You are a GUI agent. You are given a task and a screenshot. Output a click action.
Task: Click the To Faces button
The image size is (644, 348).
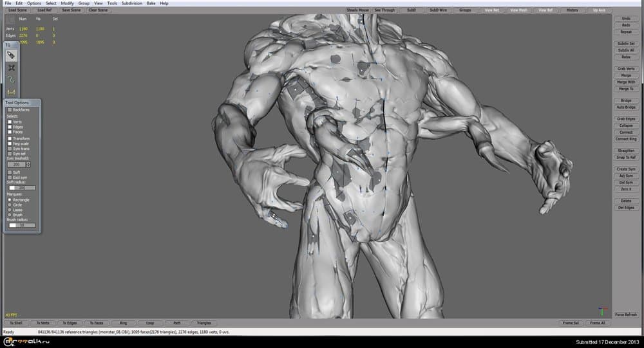click(x=97, y=323)
